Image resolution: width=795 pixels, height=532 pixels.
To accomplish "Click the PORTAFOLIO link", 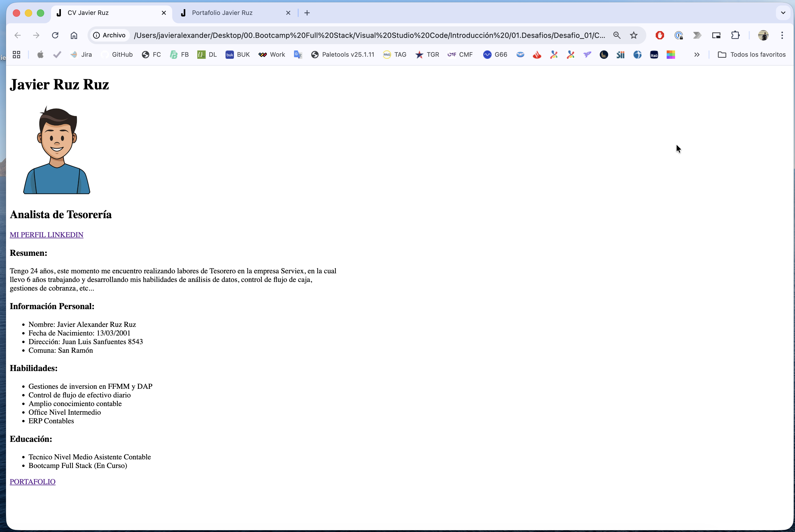I will point(32,482).
